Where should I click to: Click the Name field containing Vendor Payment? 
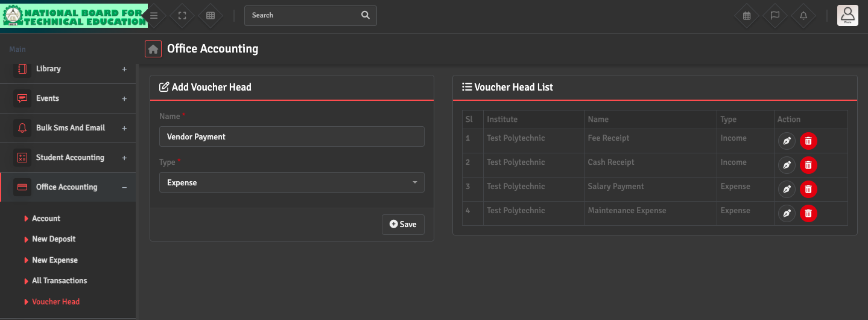(291, 136)
